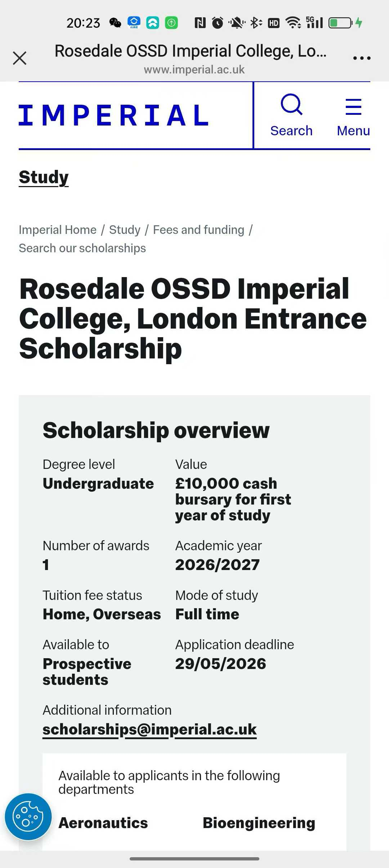Tap the Aeronautics department entry
The height and width of the screenshot is (868, 389).
(103, 823)
